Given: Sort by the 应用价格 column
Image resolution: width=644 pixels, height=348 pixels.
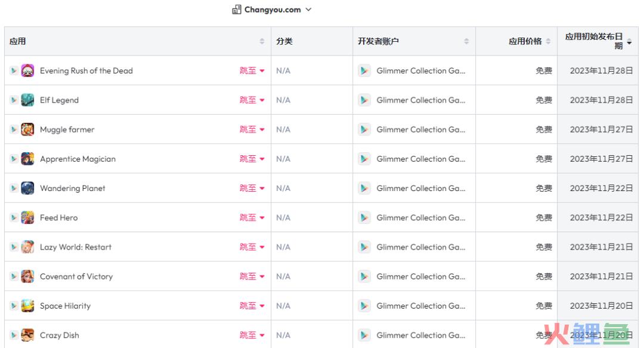Looking at the screenshot, I should click(548, 41).
